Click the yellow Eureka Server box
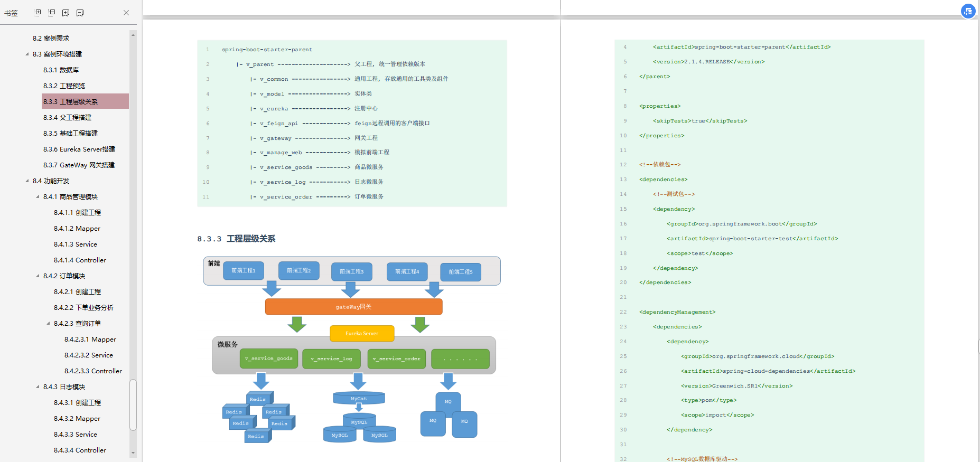This screenshot has height=462, width=980. tap(362, 334)
